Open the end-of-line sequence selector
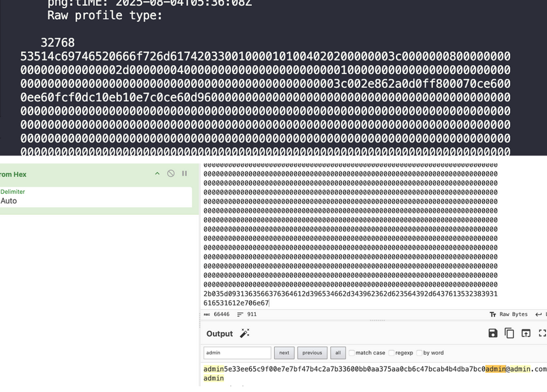 pos(539,314)
